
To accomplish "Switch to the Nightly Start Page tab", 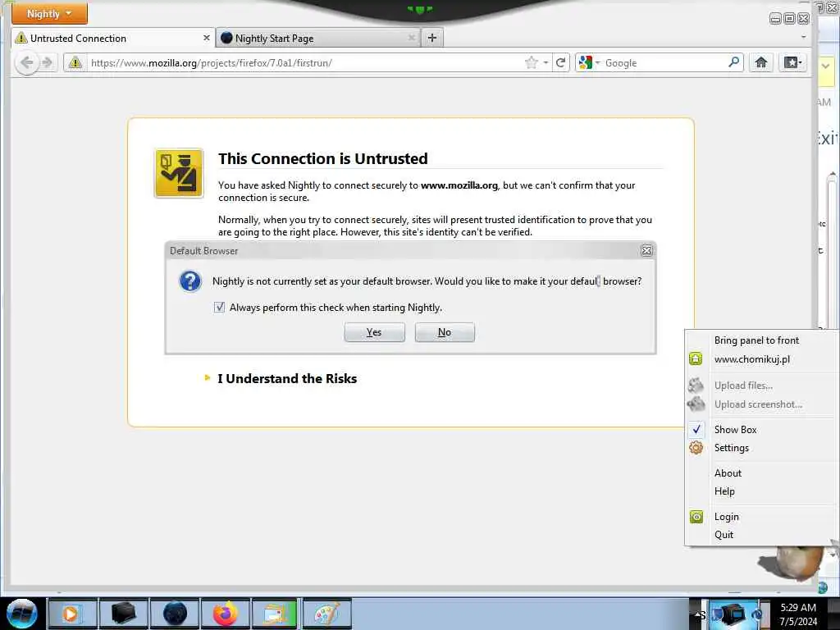I will click(317, 38).
